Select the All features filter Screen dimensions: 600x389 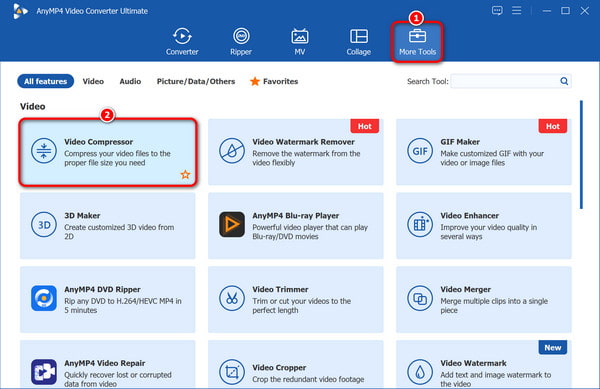coord(46,81)
